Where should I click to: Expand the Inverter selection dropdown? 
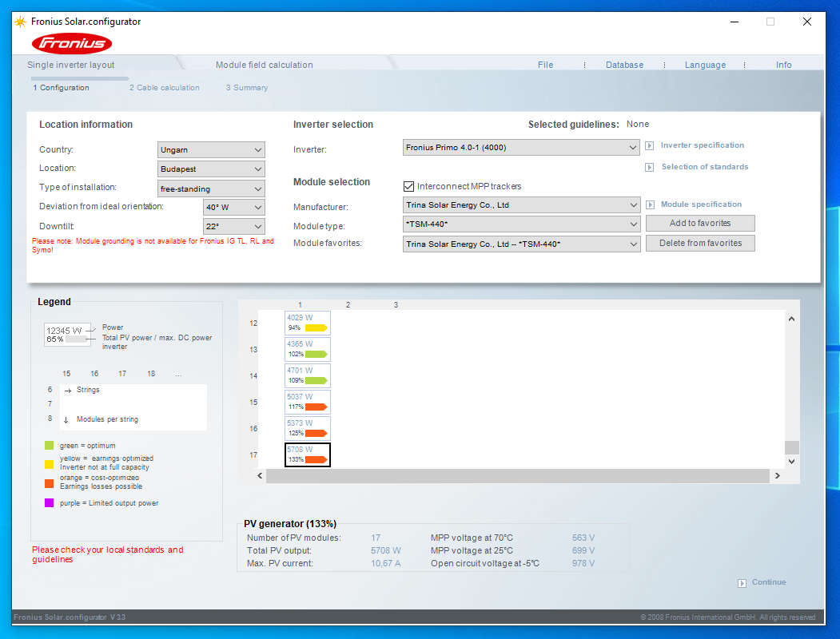click(520, 148)
